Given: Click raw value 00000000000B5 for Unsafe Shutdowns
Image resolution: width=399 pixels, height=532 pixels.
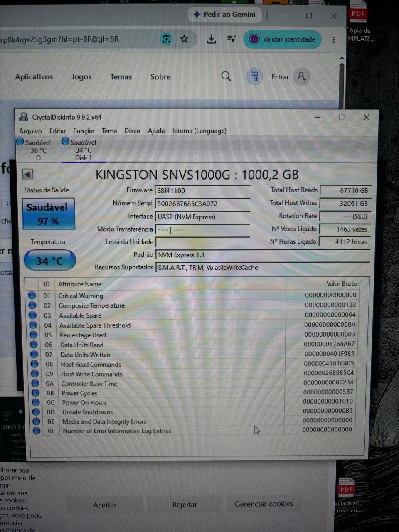Looking at the screenshot, I should tap(328, 411).
